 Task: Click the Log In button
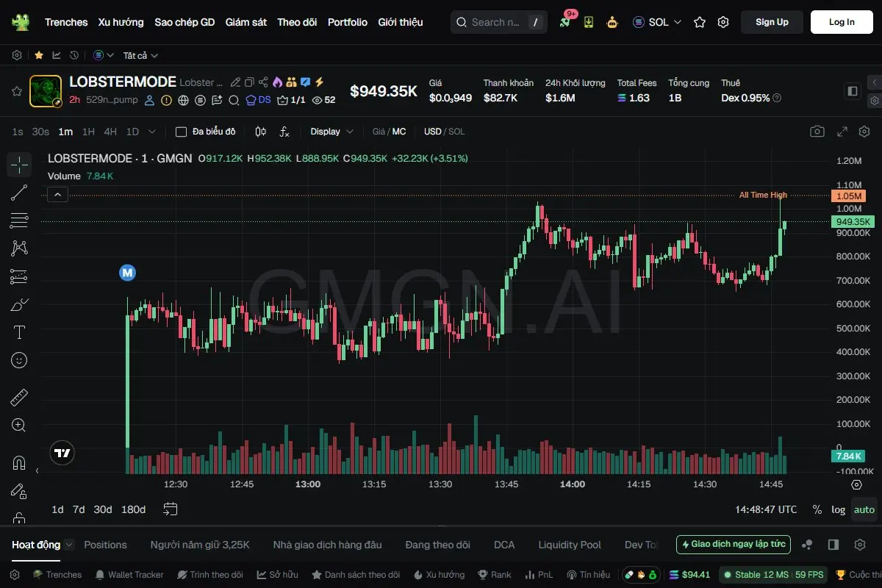842,22
